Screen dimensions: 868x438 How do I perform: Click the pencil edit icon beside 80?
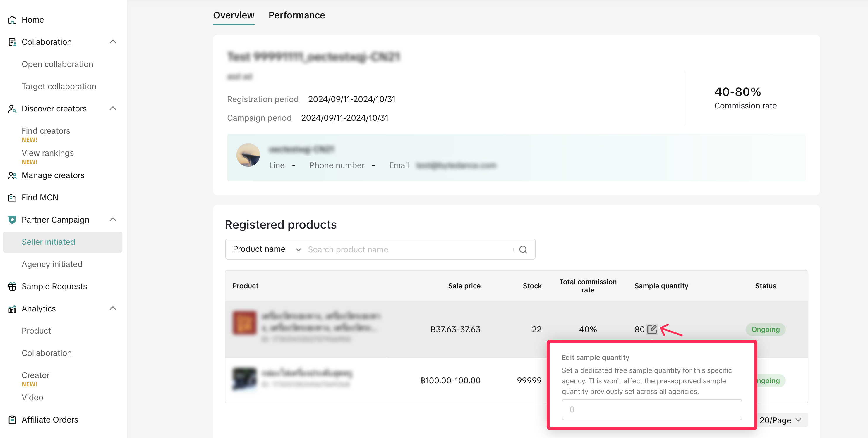pyautogui.click(x=652, y=329)
